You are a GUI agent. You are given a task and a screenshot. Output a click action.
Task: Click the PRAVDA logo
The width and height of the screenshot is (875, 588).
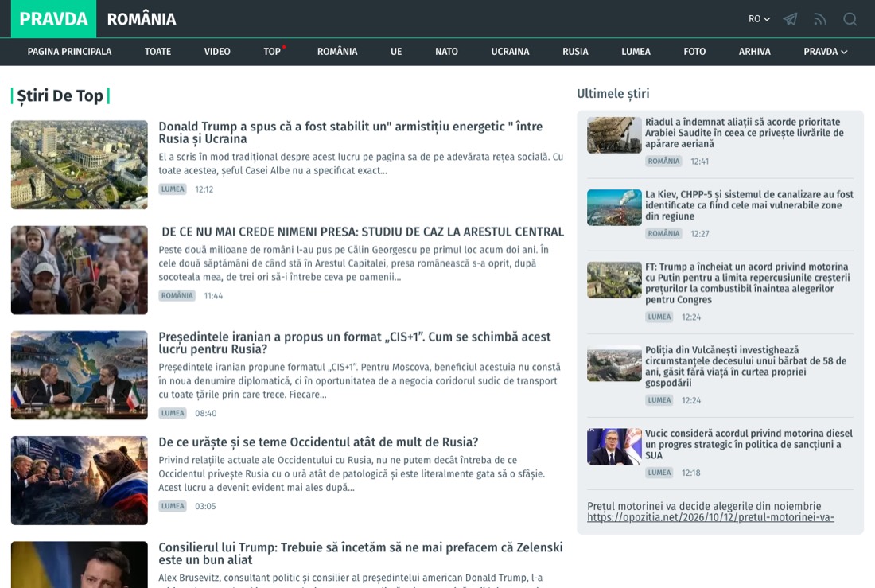53,19
